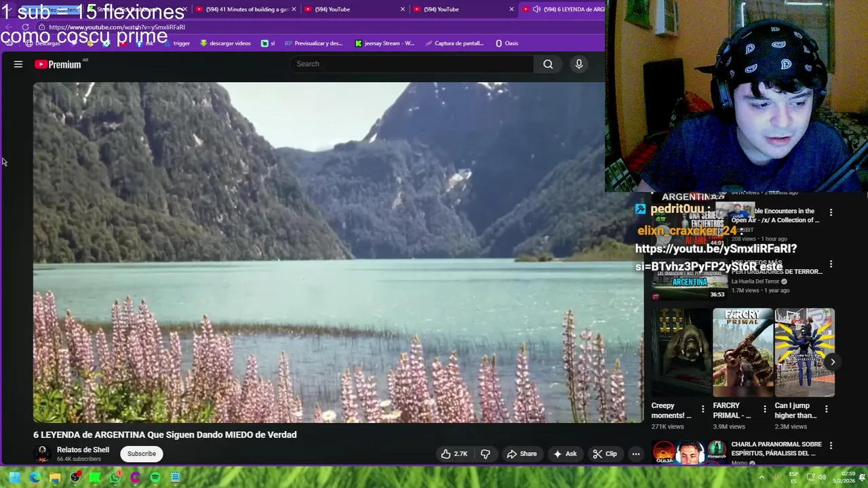Open File Explorer from the taskbar
Viewport: 868px width, 488px height.
click(55, 477)
